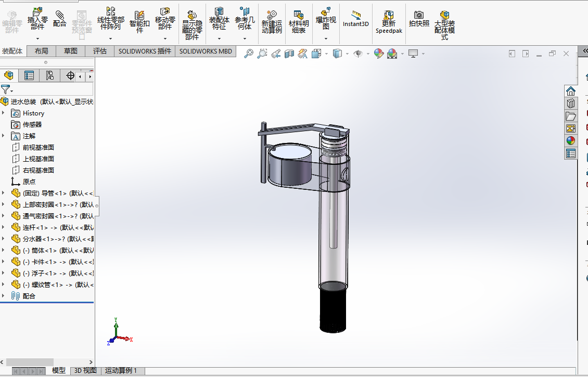The image size is (588, 377).
Task: Expand the 分水器<1> component node
Action: [3, 239]
